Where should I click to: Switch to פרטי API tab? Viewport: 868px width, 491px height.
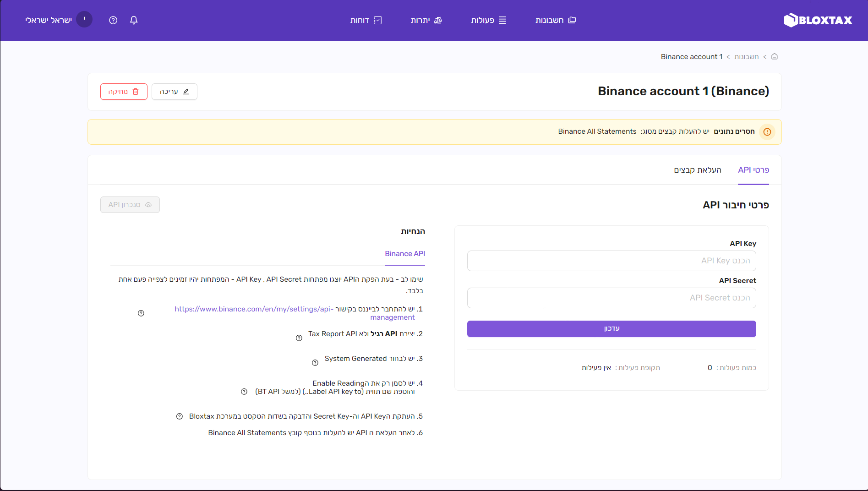click(x=753, y=170)
